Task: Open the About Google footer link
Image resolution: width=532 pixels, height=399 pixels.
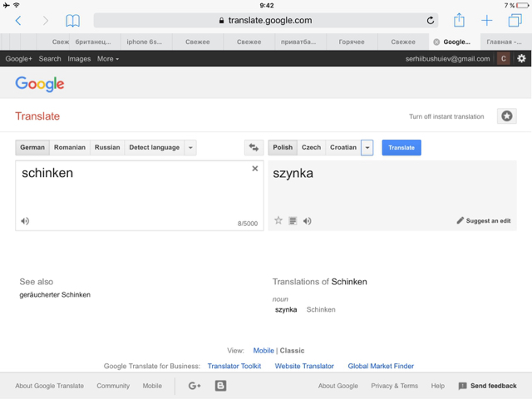Action: [x=338, y=386]
